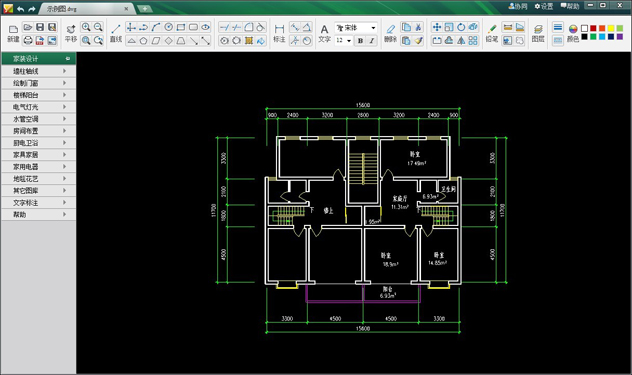This screenshot has height=375, width=632.
Task: Select the zoom in magnifier tool
Action: [86, 27]
